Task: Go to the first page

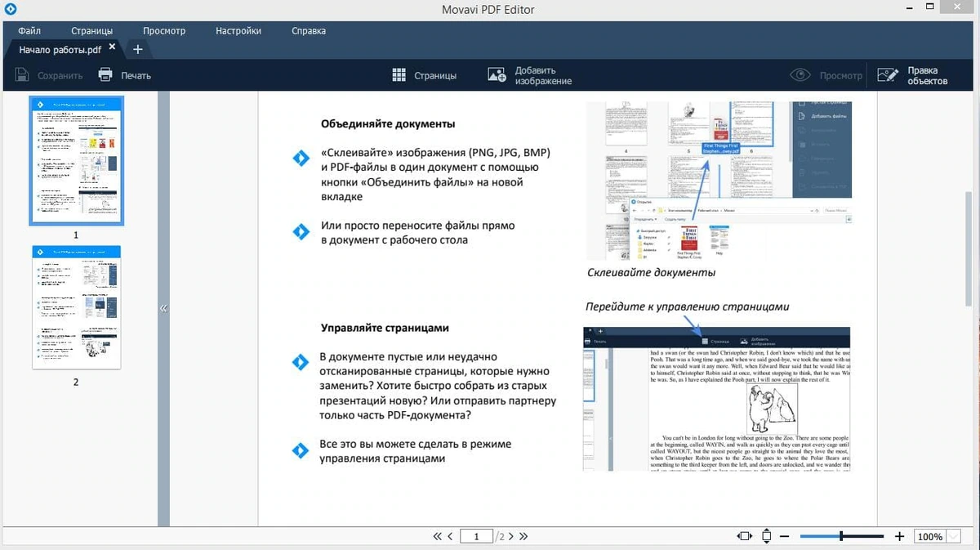Action: [x=438, y=537]
